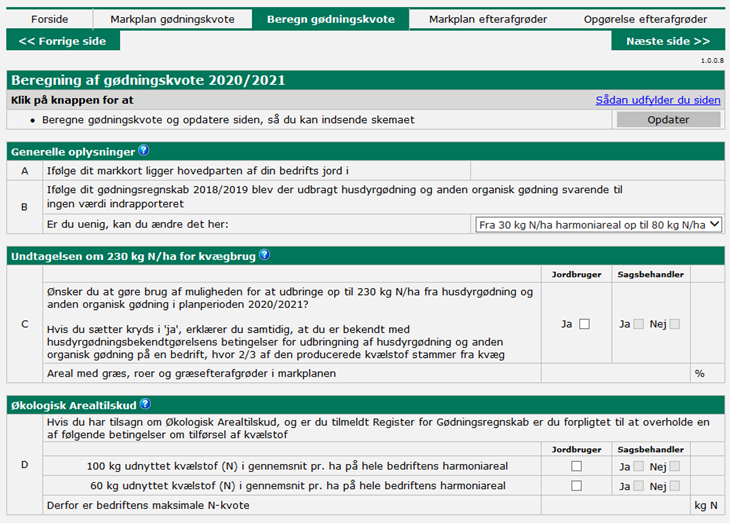Switch to the Forside tab
The image size is (730, 523).
pos(49,19)
